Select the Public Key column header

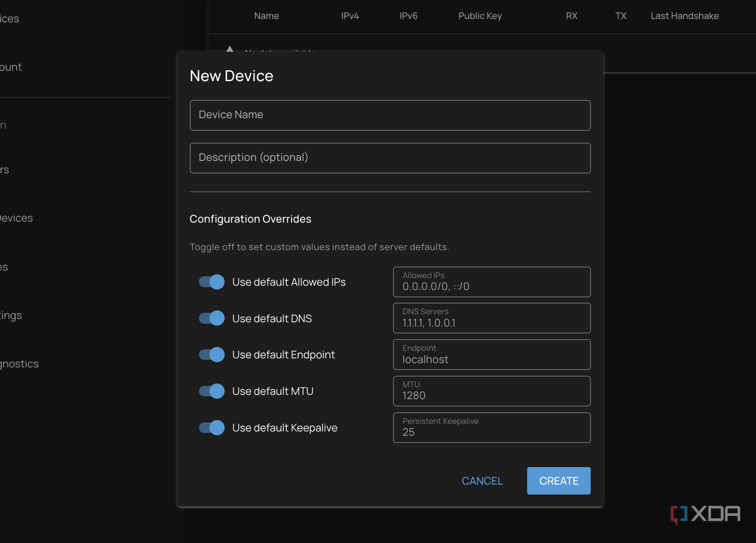(x=480, y=16)
